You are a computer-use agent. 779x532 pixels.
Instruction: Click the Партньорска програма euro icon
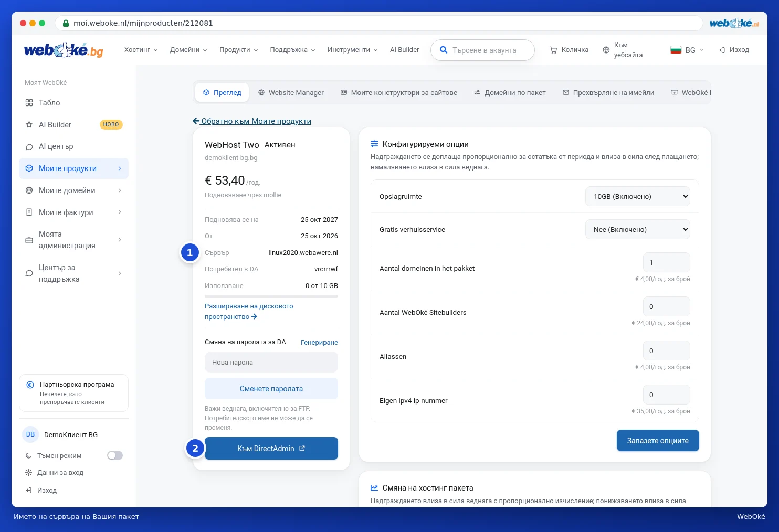point(30,385)
